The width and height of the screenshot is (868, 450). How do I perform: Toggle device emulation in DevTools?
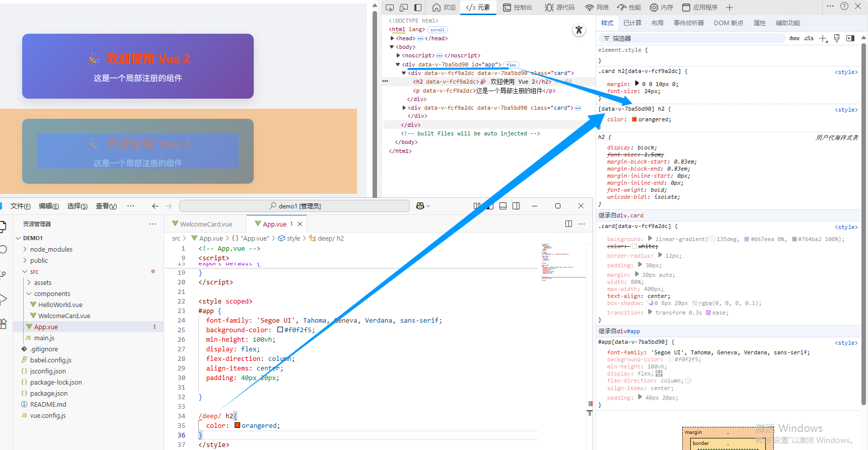tap(404, 8)
